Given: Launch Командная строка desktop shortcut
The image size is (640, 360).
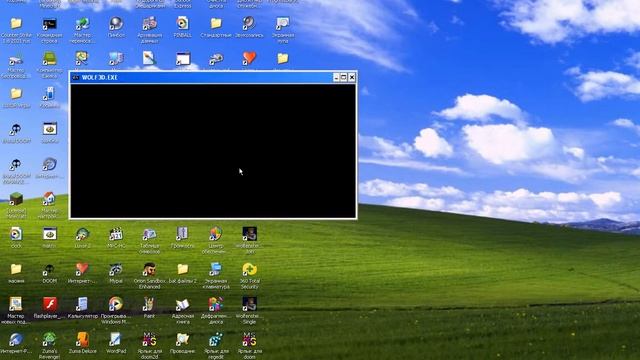Looking at the screenshot, I should click(x=49, y=23).
